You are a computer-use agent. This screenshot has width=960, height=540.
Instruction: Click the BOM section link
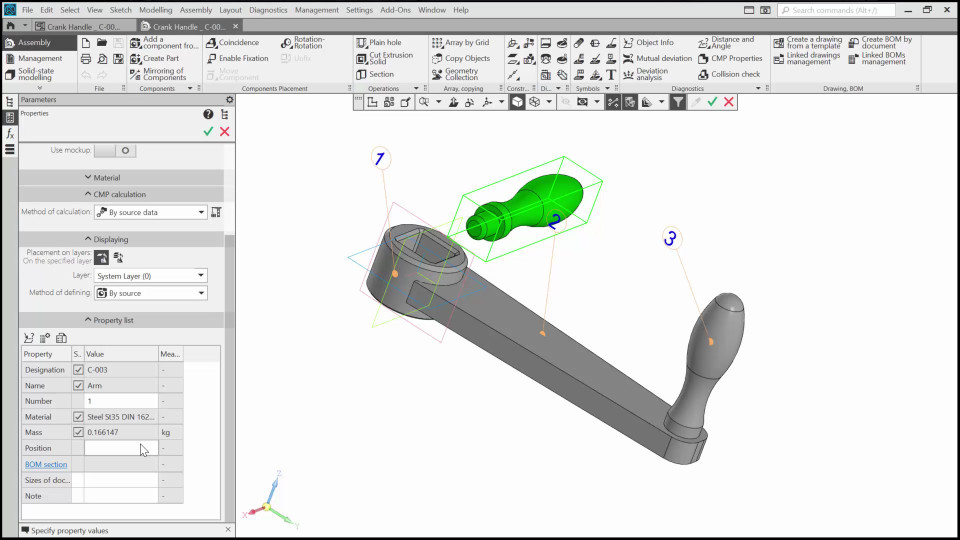click(x=46, y=464)
